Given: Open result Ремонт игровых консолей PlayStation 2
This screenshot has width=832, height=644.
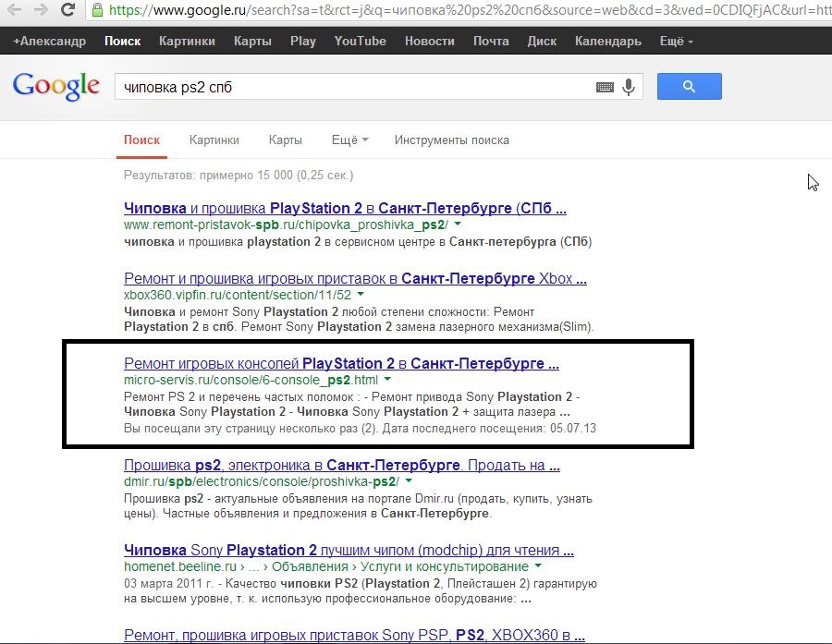Looking at the screenshot, I should tap(341, 363).
